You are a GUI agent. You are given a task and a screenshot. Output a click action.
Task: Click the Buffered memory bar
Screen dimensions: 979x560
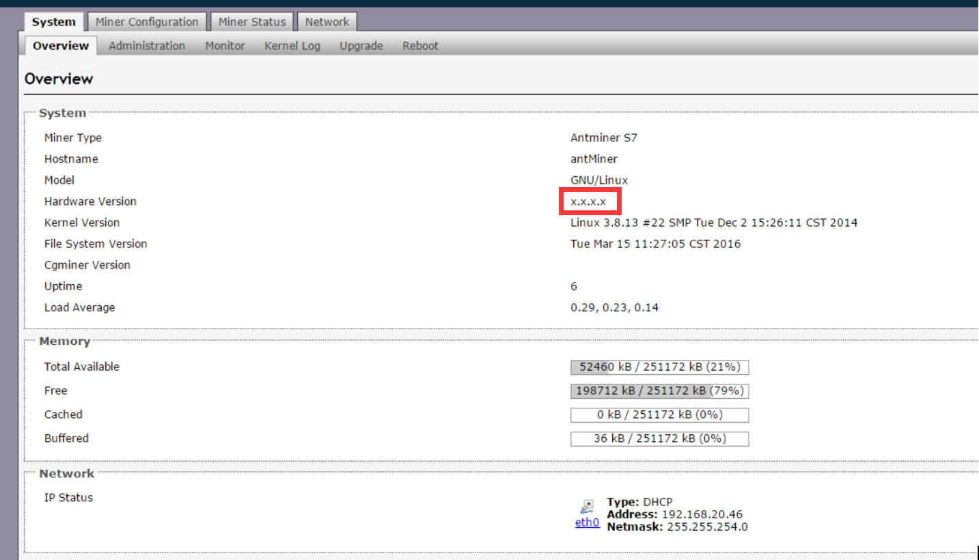(x=659, y=438)
